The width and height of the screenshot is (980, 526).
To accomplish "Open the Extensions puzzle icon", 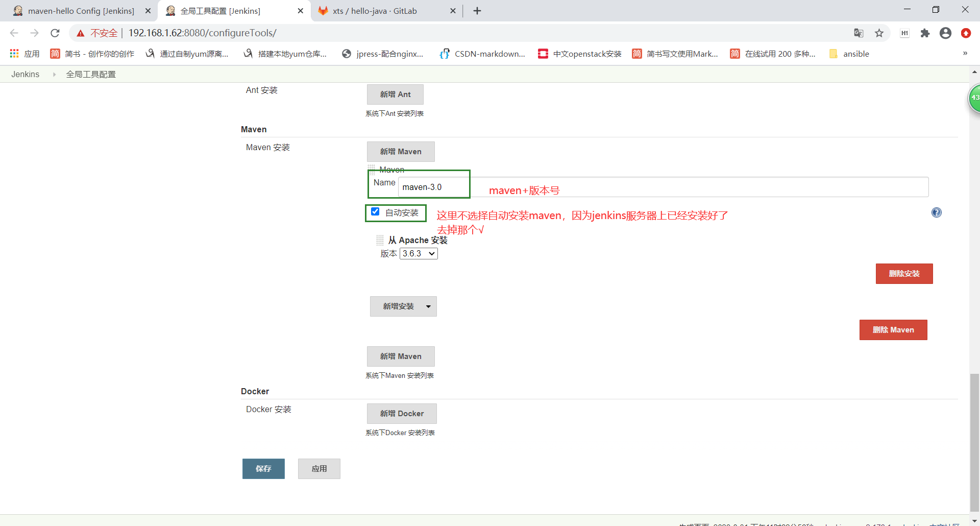I will click(925, 33).
